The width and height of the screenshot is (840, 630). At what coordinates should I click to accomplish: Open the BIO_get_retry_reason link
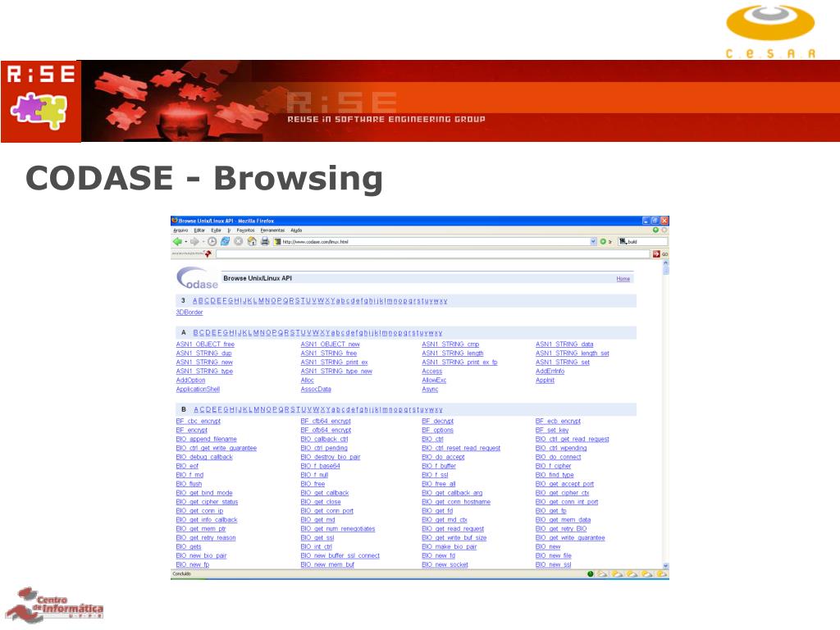click(x=206, y=538)
